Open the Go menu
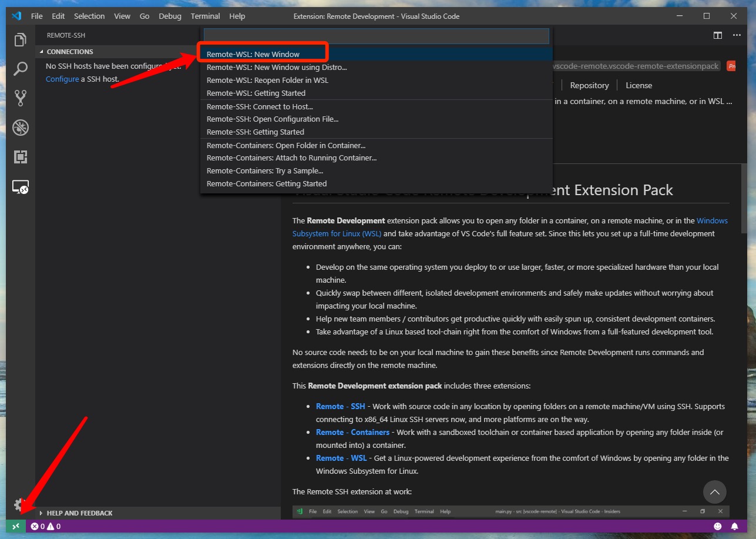756x539 pixels. [145, 16]
